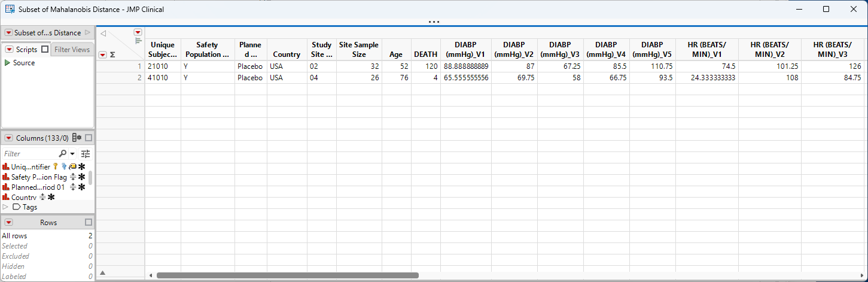Run the Source script green triangle

(7, 63)
